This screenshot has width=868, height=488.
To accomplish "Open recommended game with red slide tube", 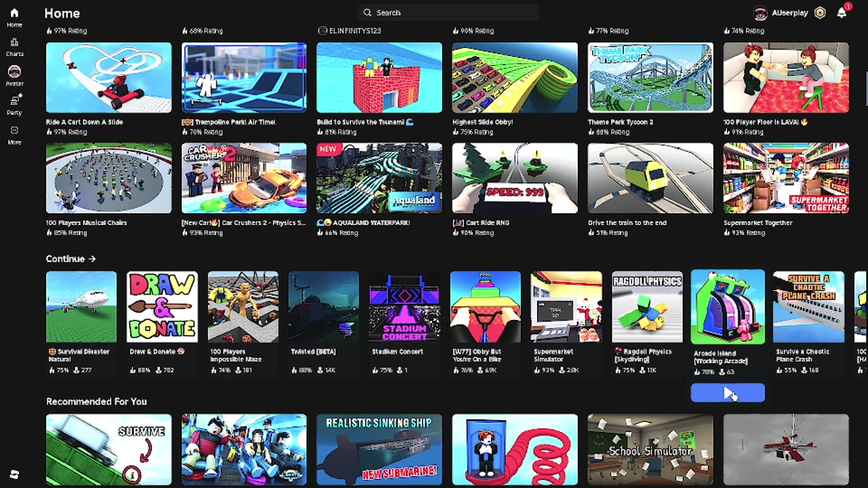I will pos(515,449).
